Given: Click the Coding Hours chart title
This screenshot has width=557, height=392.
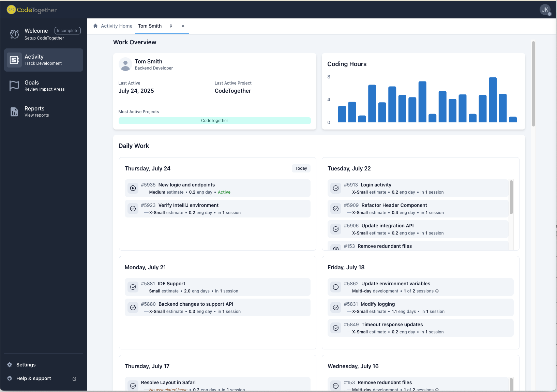Looking at the screenshot, I should (x=347, y=64).
